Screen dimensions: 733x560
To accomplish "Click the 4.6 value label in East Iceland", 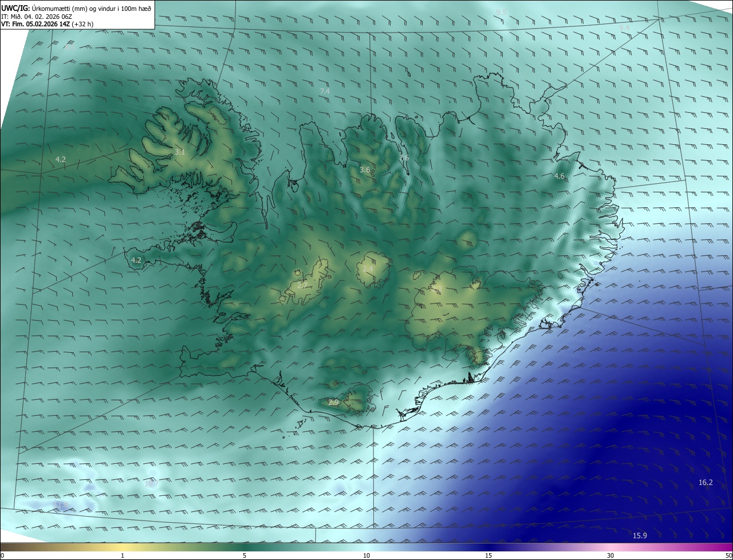I will pos(559,176).
